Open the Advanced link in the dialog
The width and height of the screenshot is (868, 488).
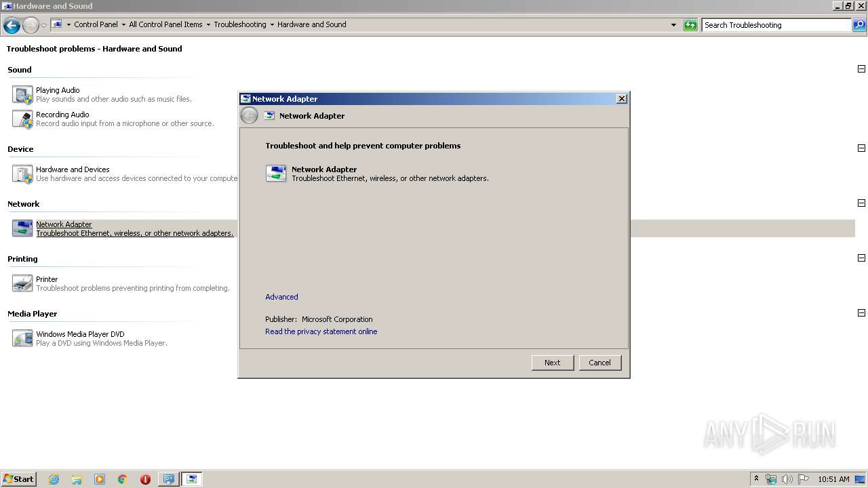(x=281, y=297)
